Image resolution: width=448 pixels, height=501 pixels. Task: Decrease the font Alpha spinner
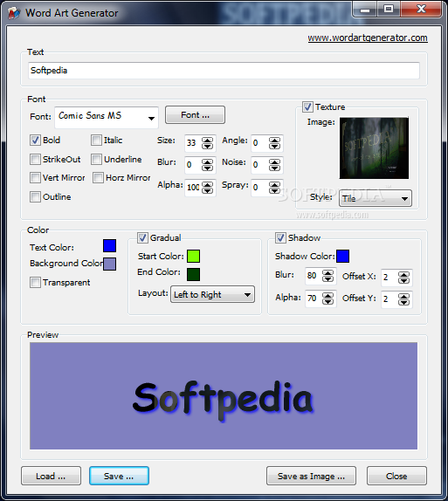208,191
